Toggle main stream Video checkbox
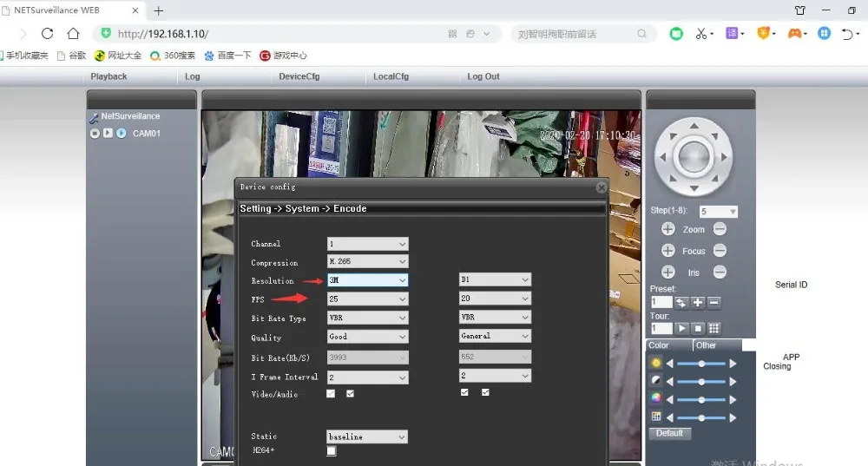The width and height of the screenshot is (868, 466). pos(331,393)
